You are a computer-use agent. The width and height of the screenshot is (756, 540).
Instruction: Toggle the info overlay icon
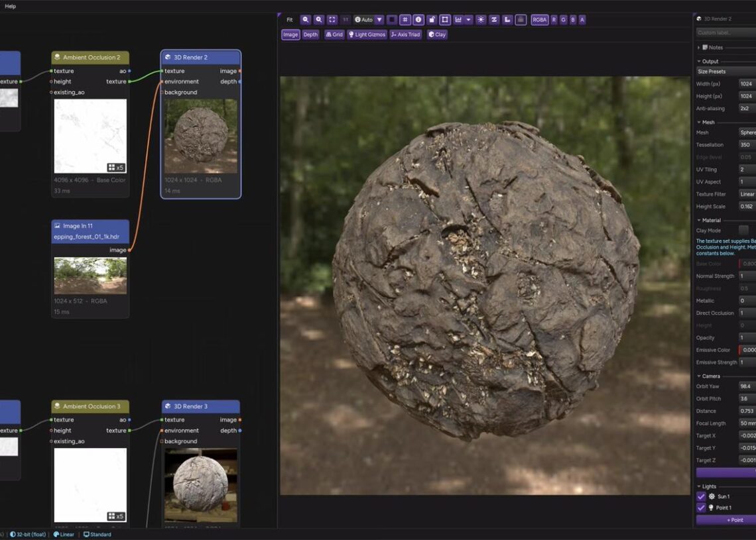tap(418, 20)
